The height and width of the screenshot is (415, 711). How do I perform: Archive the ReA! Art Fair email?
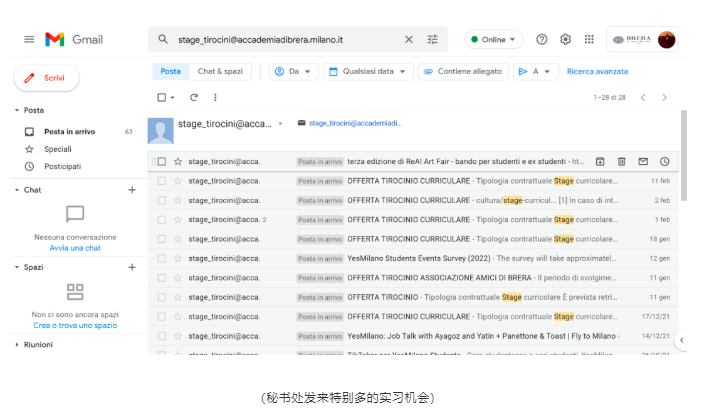(600, 161)
